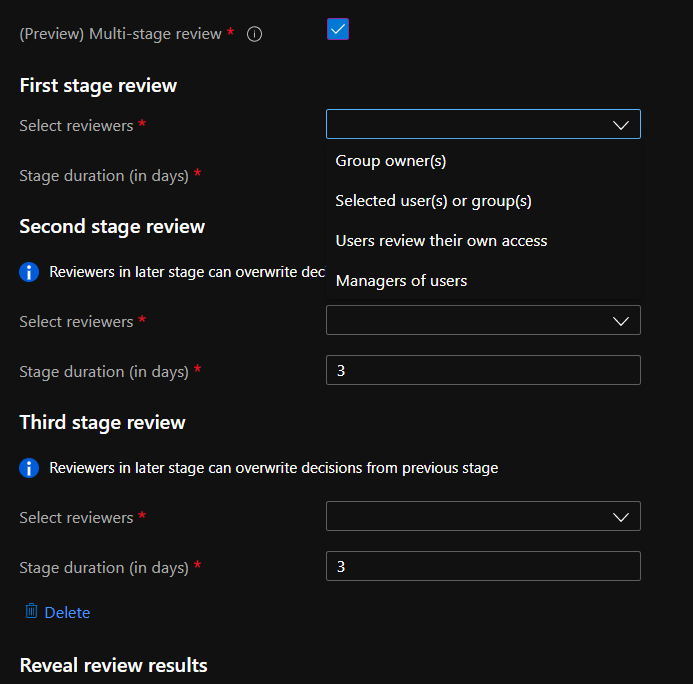Collapse the First stage Select reviewers dropdown
The height and width of the screenshot is (684, 693).
[x=620, y=125]
